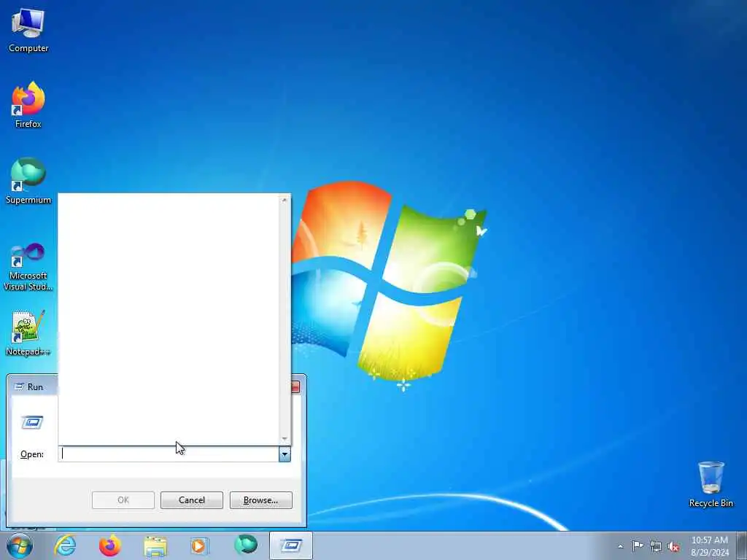Screen dimensions: 747x560
Task: Open the Computer desktop icon
Action: pyautogui.click(x=28, y=31)
